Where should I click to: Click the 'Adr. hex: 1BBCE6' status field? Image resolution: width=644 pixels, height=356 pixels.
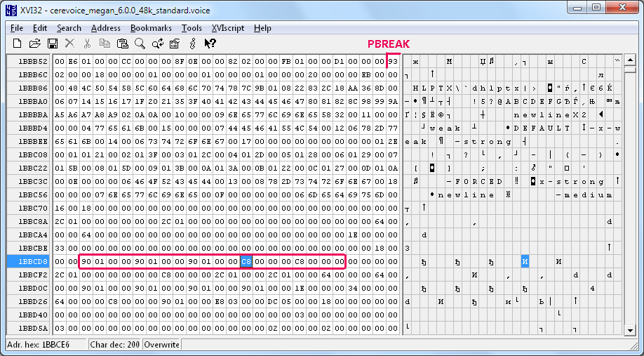pyautogui.click(x=46, y=345)
